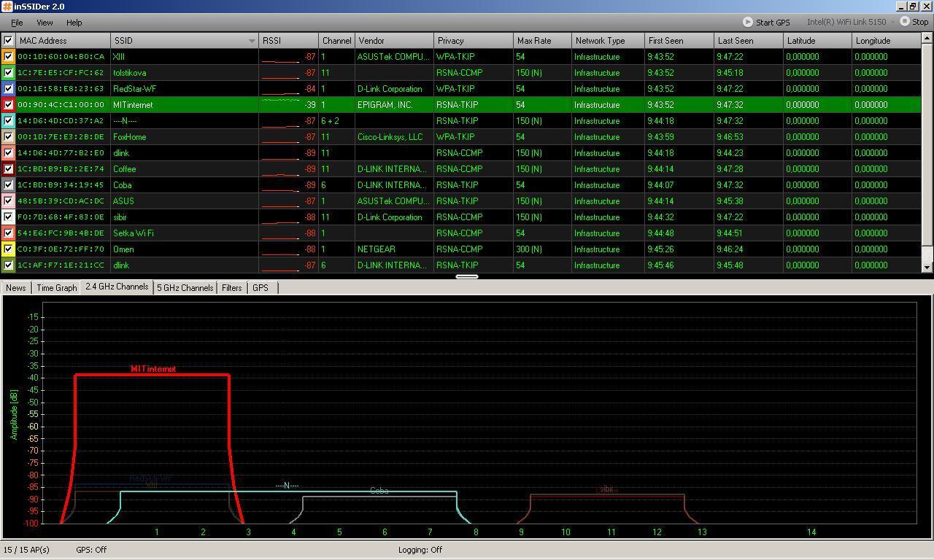Click the splitter grip between table and graph

point(467,276)
